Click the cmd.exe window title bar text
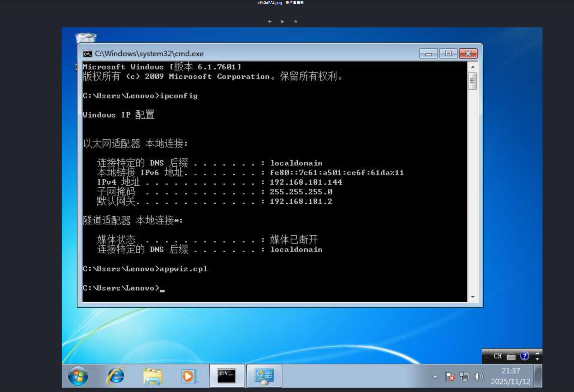The height and width of the screenshot is (392, 574). pos(149,53)
